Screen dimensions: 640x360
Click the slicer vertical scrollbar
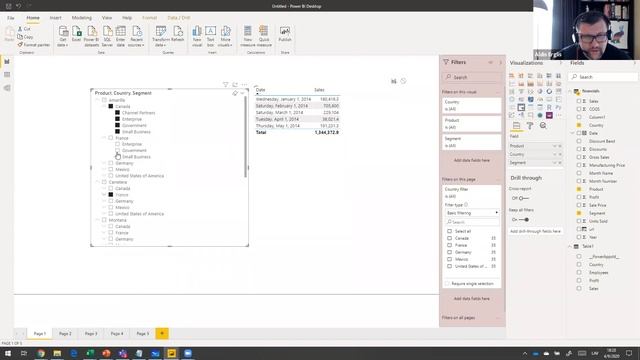point(246,137)
